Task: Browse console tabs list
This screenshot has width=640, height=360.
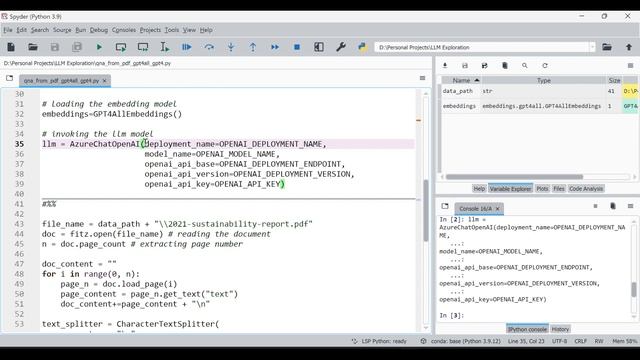Action: coord(445,206)
